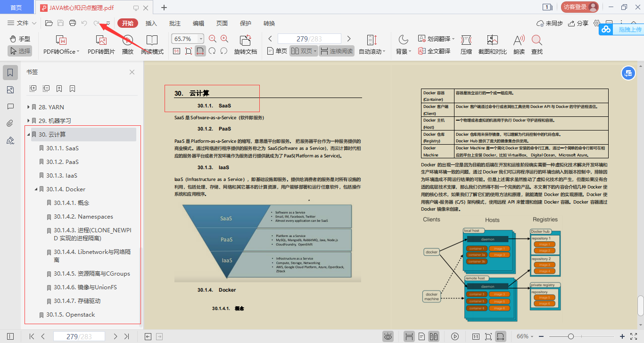The height and width of the screenshot is (343, 644).
Task: Click the 未同步 sync status button
Action: pyautogui.click(x=550, y=23)
